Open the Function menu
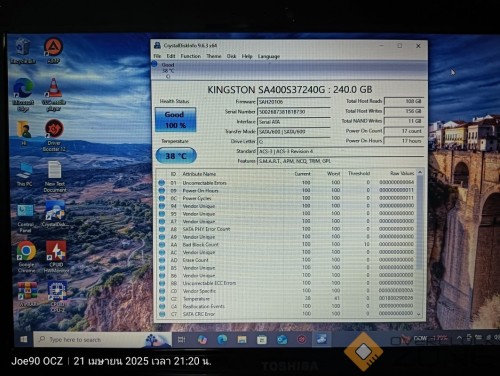500x376 pixels. click(191, 56)
